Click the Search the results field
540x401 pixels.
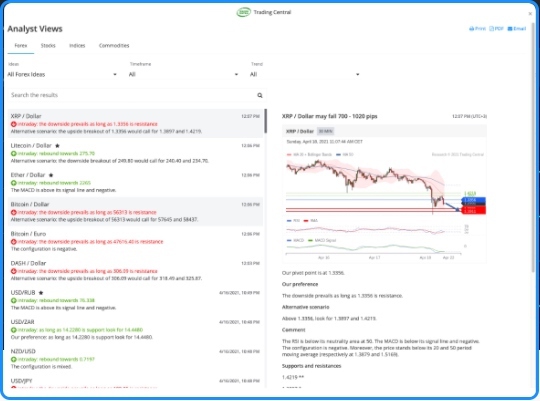[133, 95]
